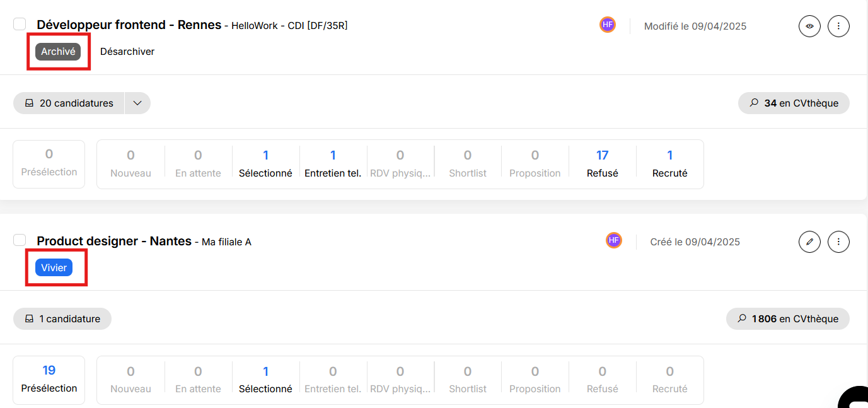868x408 pixels.
Task: Select Entretien tel. stage in Product designer card
Action: pos(333,380)
